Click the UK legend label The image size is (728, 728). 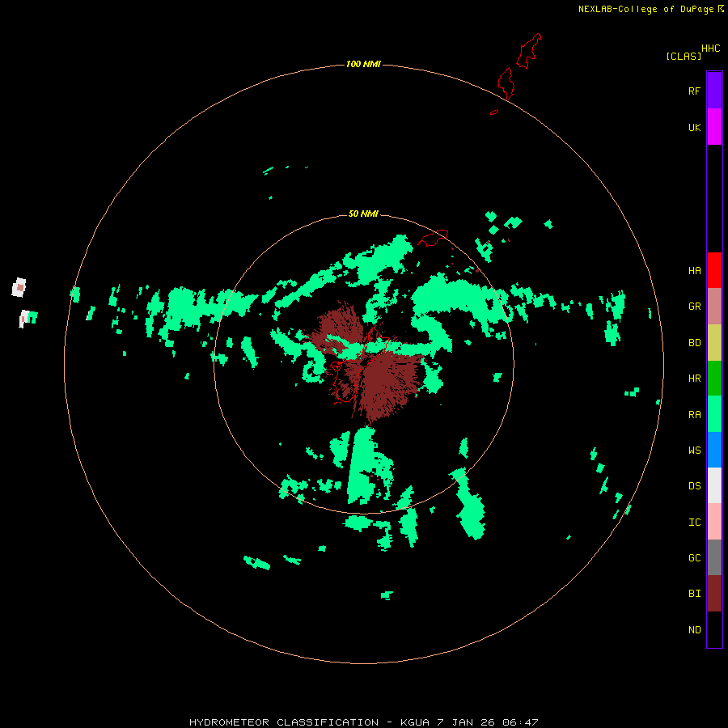point(694,127)
